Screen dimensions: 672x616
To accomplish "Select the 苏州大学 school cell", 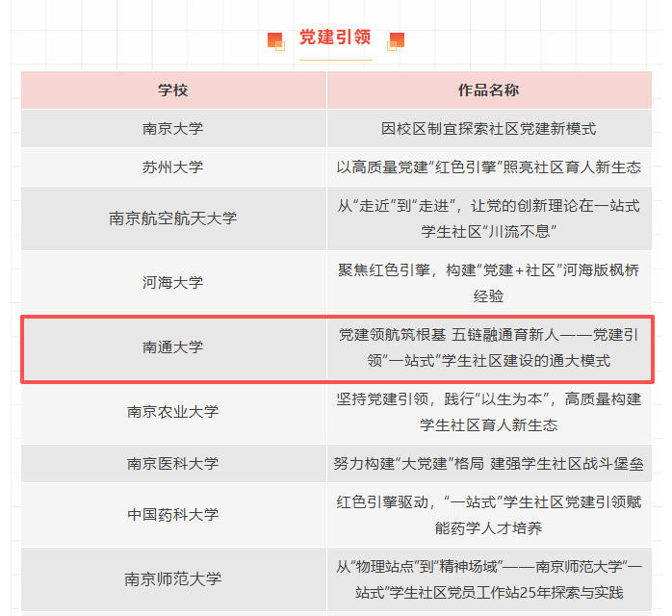I will pyautogui.click(x=173, y=167).
